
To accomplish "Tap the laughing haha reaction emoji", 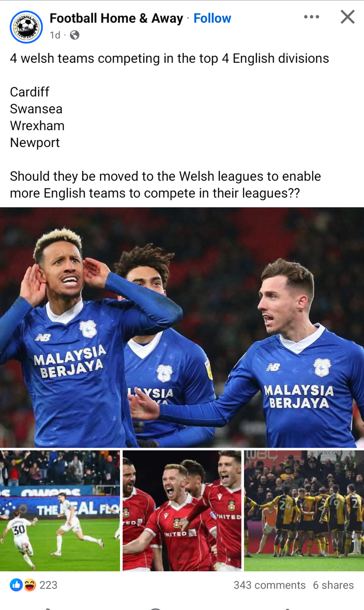I will [29, 585].
